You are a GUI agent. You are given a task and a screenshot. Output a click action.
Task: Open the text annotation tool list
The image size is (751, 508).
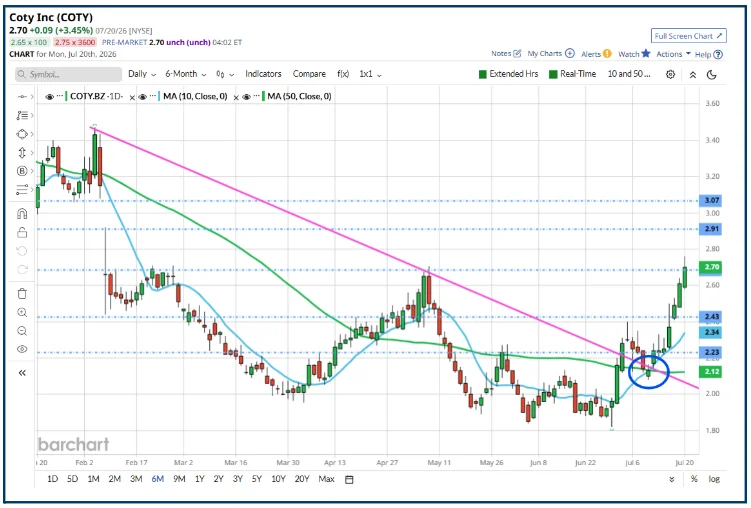[x=22, y=115]
